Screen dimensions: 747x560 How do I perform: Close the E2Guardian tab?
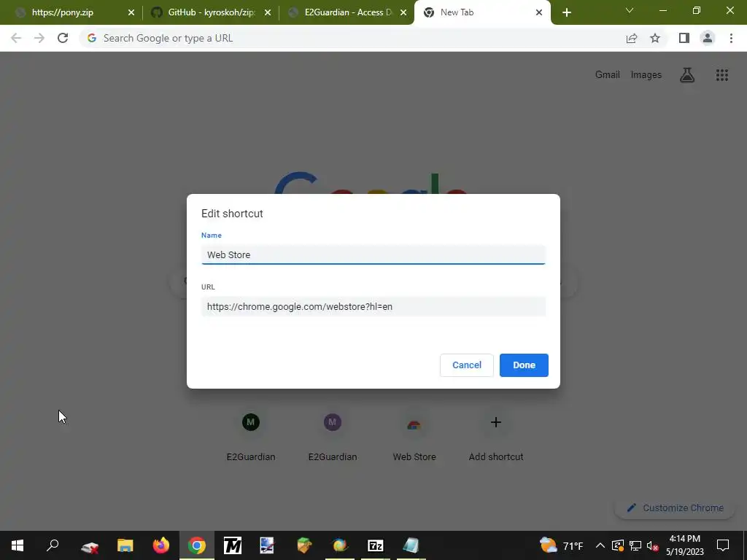[x=404, y=12]
